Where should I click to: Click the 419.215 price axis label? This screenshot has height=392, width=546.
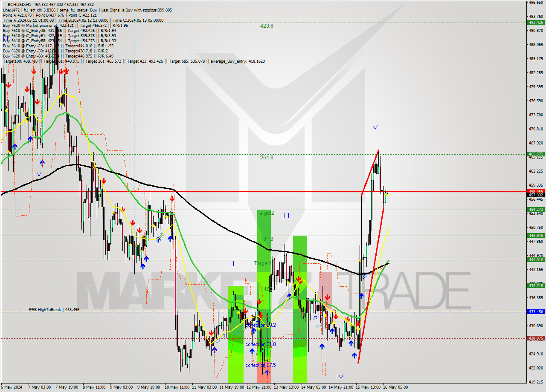pyautogui.click(x=536, y=382)
